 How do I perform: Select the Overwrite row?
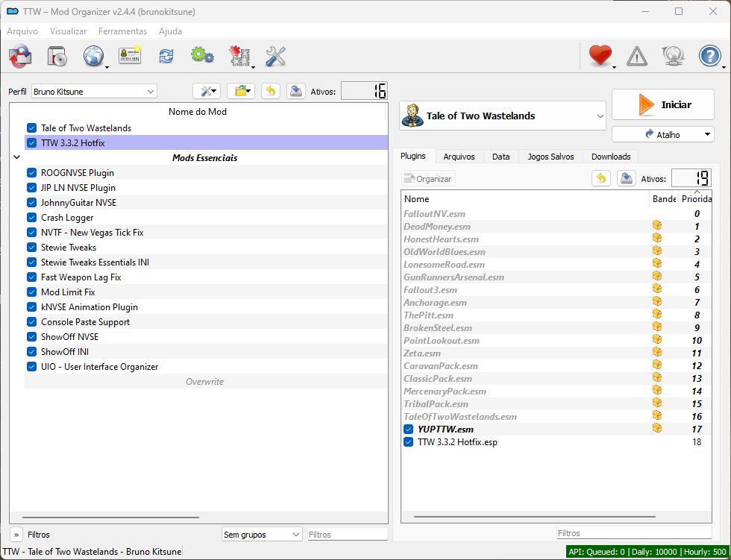(206, 382)
